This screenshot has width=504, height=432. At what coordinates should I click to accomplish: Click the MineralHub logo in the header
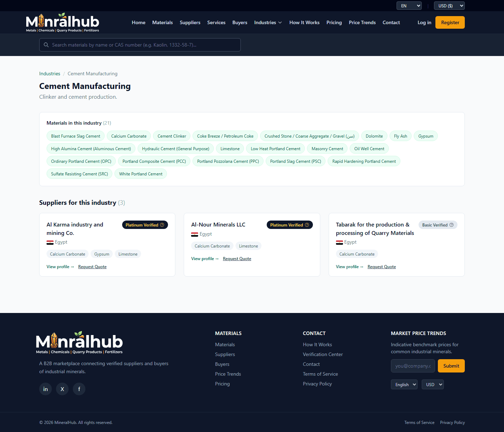point(63,22)
